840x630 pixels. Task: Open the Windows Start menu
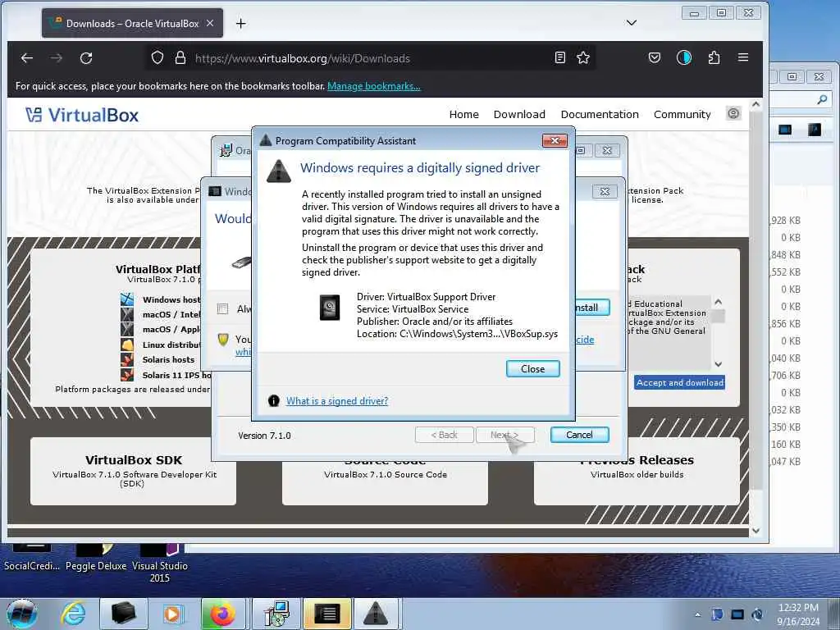coord(22,614)
